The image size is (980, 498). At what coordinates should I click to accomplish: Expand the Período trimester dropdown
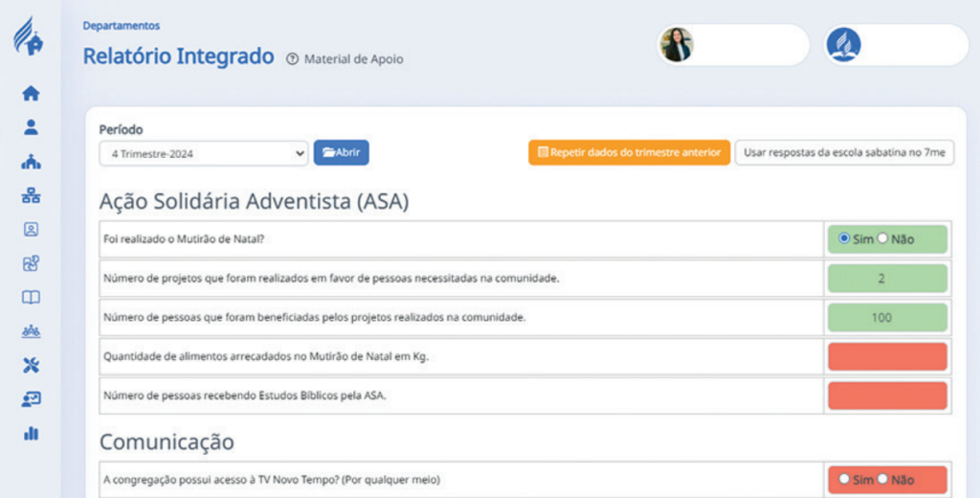pyautogui.click(x=203, y=153)
